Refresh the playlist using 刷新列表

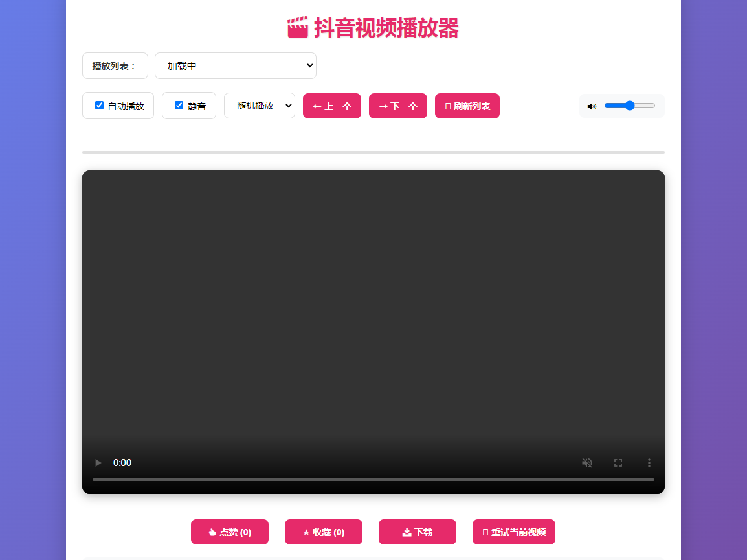(467, 106)
